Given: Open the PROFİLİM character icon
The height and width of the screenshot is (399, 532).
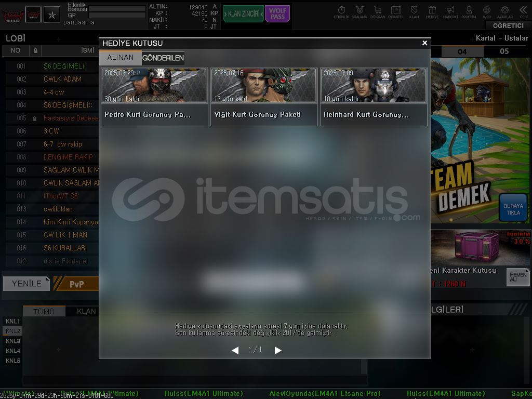Looking at the screenshot, I should (469, 12).
